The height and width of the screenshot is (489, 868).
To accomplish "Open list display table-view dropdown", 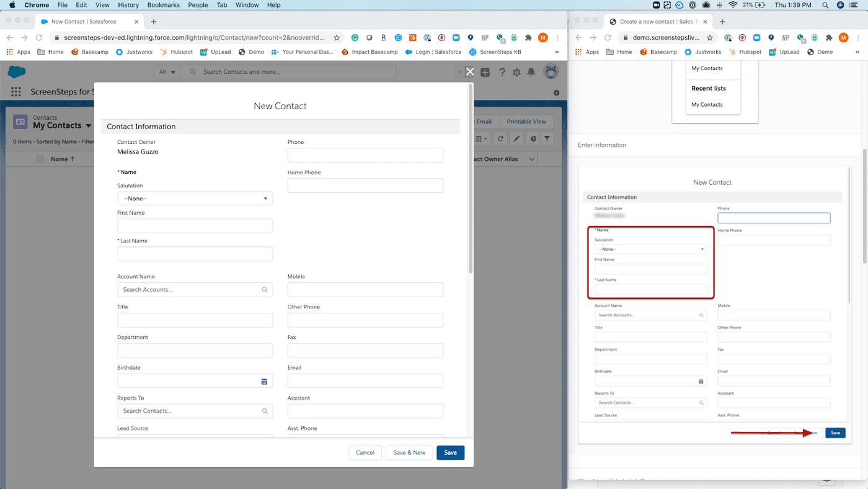I will 482,138.
